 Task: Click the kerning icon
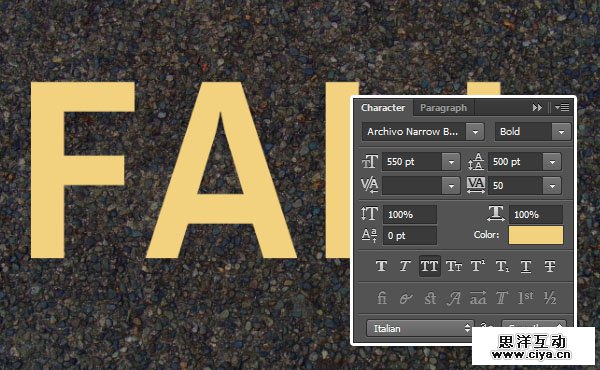point(369,185)
